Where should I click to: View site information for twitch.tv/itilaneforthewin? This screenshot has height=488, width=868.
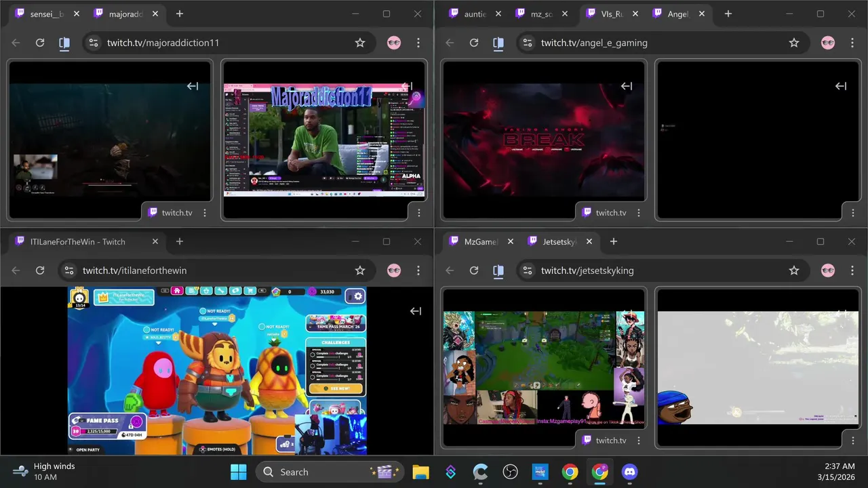68,270
